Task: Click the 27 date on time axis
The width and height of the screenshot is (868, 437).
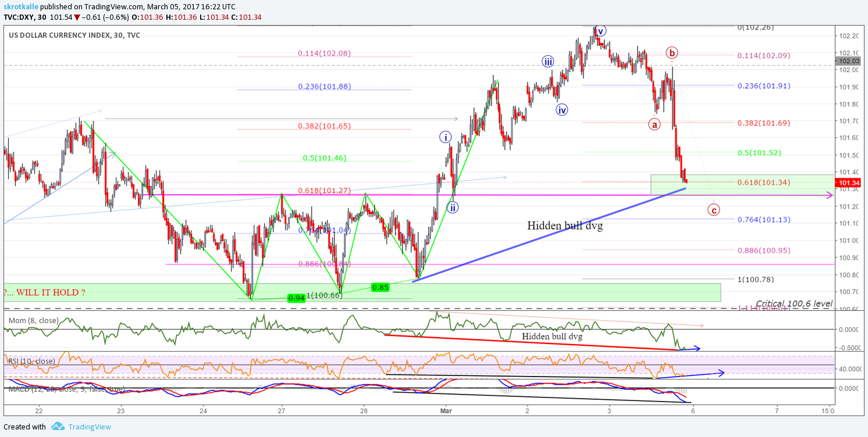Action: click(x=282, y=410)
